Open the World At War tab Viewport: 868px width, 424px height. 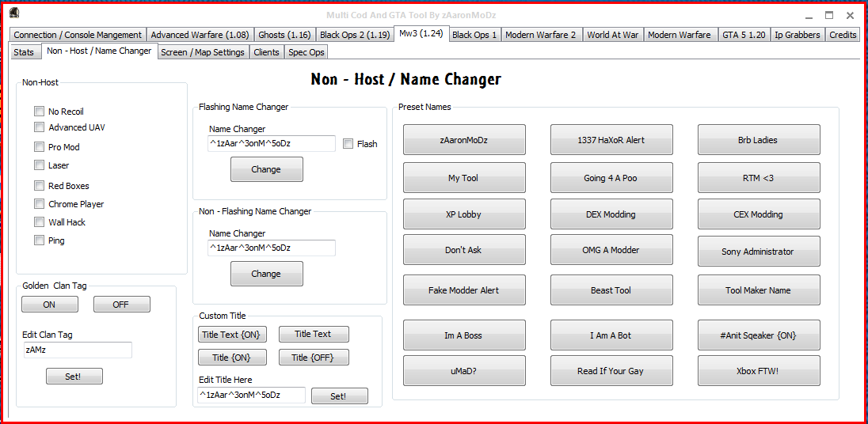coord(613,35)
